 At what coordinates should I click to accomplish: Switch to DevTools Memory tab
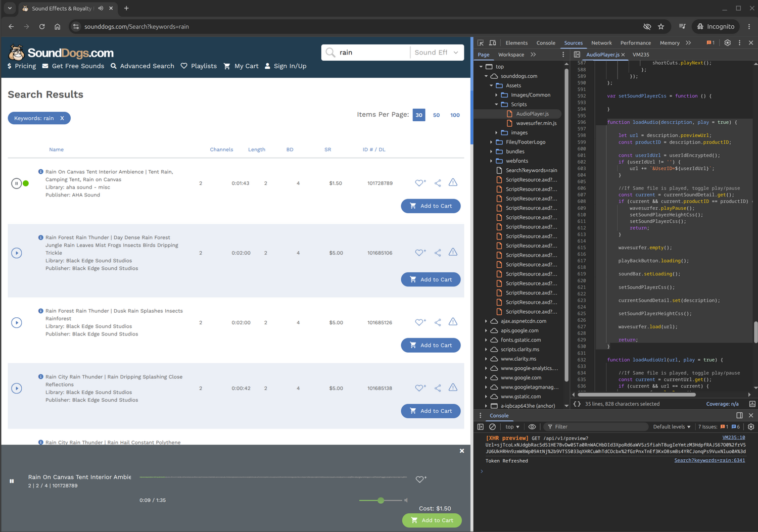[670, 43]
